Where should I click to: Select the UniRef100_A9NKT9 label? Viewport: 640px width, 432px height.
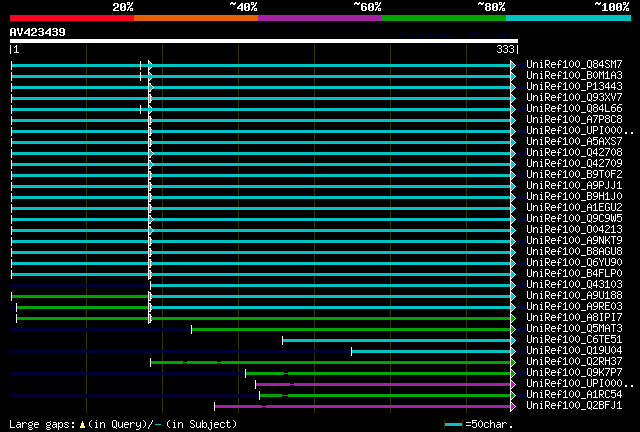pyautogui.click(x=574, y=241)
